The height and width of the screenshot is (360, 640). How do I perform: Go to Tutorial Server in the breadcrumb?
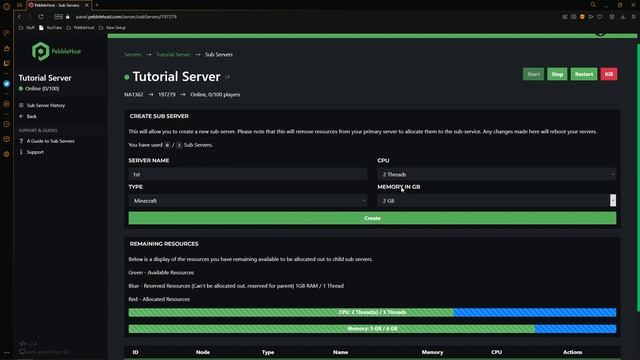click(173, 54)
